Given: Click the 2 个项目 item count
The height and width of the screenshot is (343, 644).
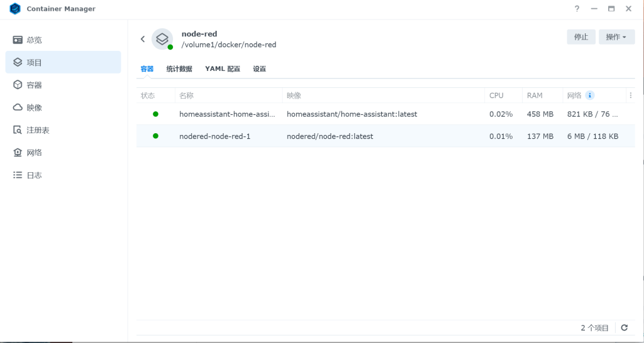Looking at the screenshot, I should [x=595, y=328].
